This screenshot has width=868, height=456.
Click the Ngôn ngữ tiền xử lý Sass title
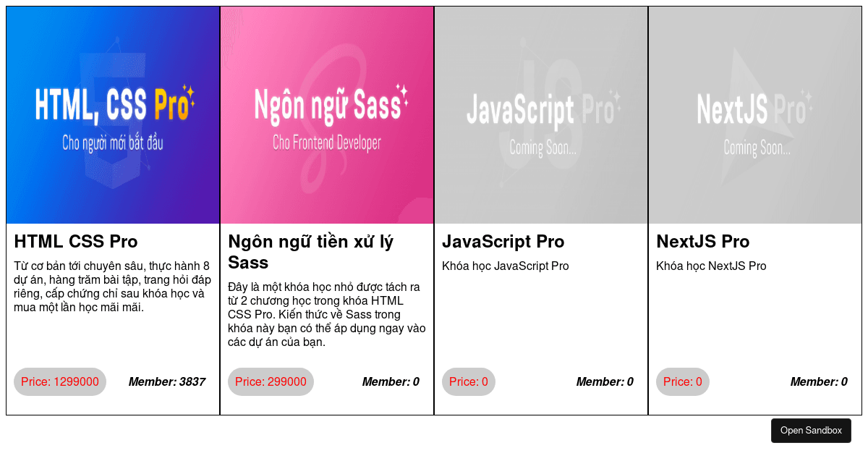click(x=311, y=251)
